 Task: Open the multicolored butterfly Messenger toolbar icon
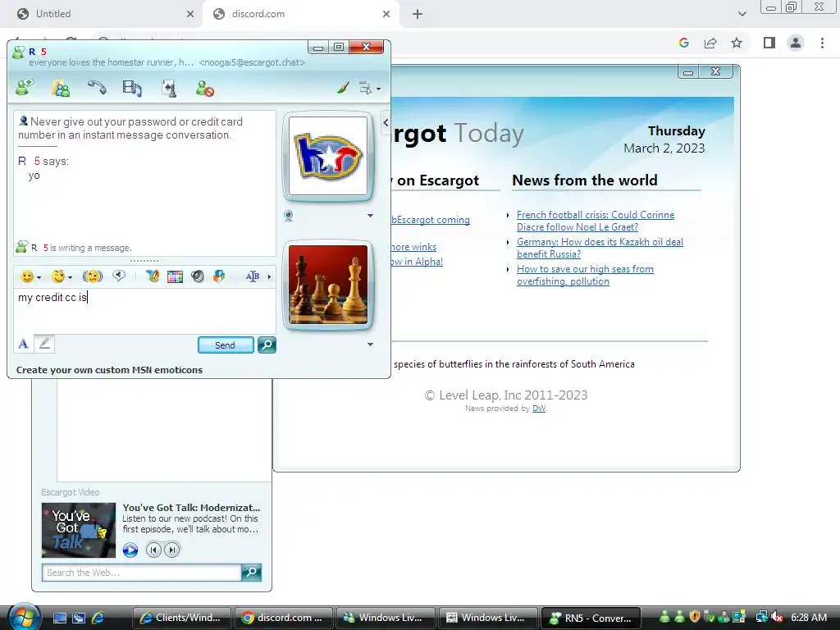153,276
